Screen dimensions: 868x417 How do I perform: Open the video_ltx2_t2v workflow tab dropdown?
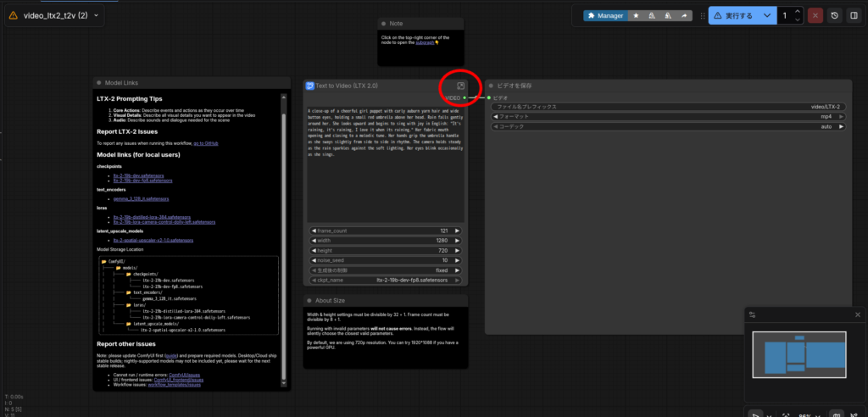[96, 15]
